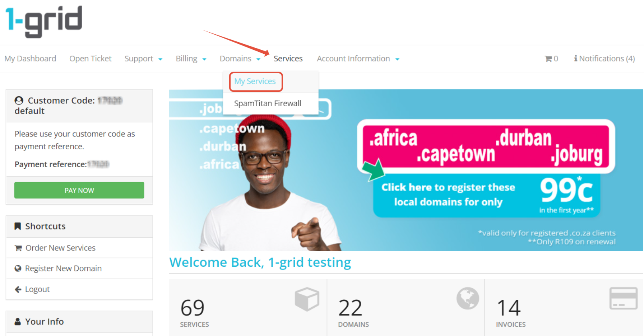Image resolution: width=644 pixels, height=336 pixels.
Task: Expand the Domains dropdown menu
Action: (x=240, y=59)
